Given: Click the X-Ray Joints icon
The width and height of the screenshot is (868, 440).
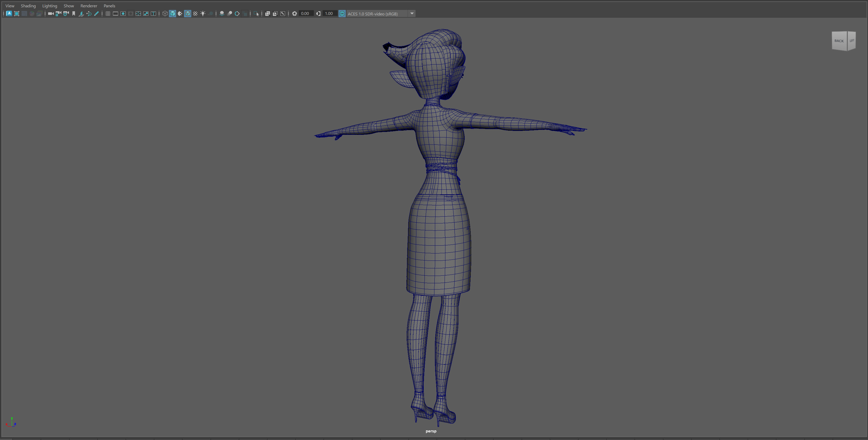Looking at the screenshot, I should pyautogui.click(x=283, y=14).
